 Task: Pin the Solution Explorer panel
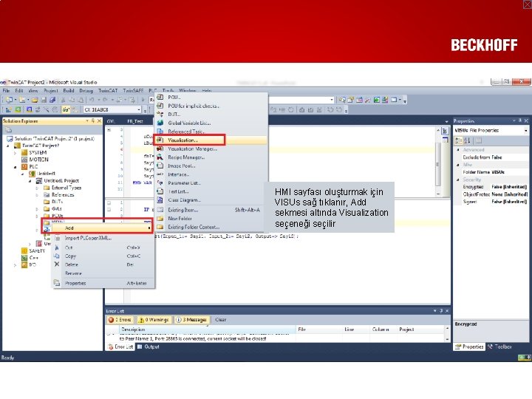pyautogui.click(x=93, y=120)
